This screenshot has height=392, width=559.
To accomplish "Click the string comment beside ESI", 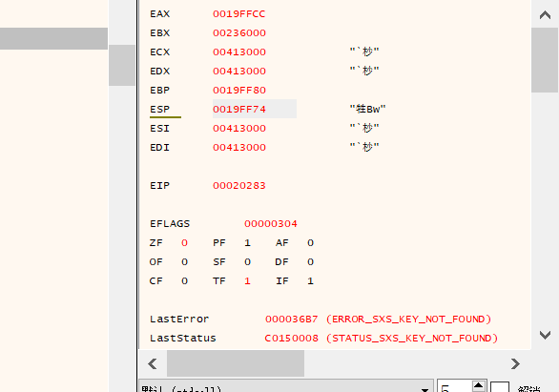I will tap(364, 129).
